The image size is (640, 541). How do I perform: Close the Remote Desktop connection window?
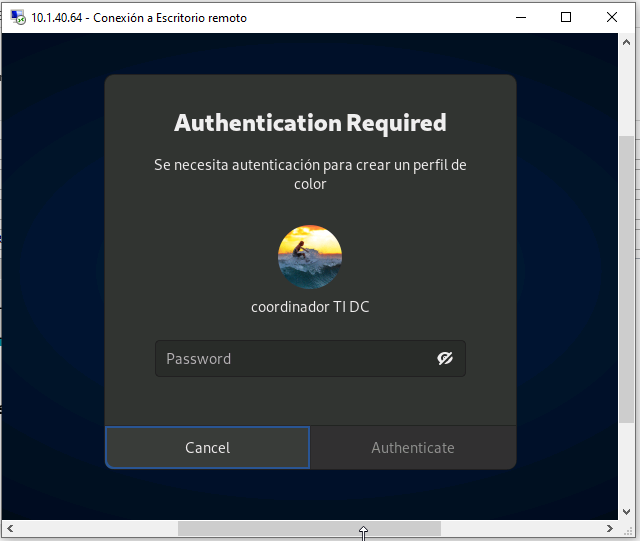pos(612,17)
